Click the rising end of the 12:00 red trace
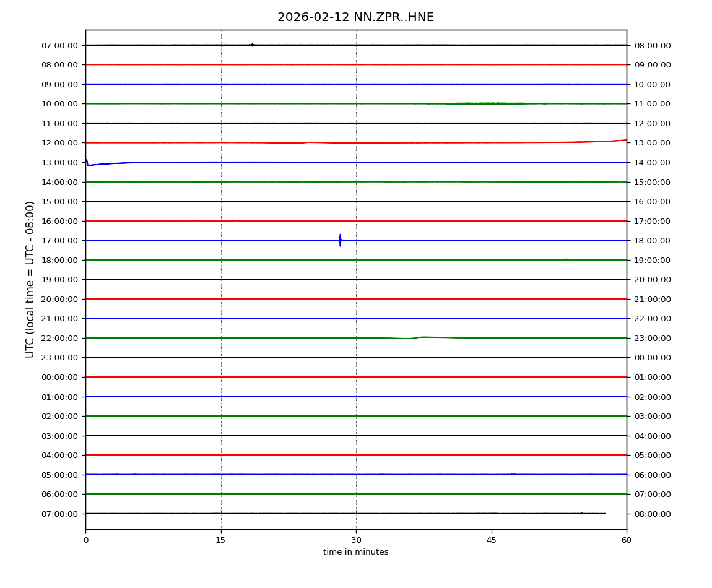712x588 pixels. (x=619, y=141)
